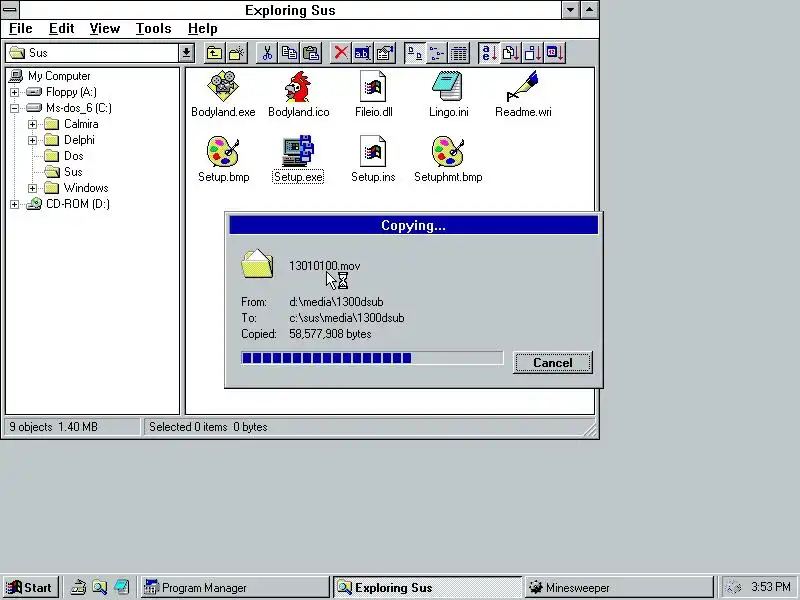Select the Setup.bmp paint icon
Screen dimensions: 800x600
pyautogui.click(x=223, y=160)
